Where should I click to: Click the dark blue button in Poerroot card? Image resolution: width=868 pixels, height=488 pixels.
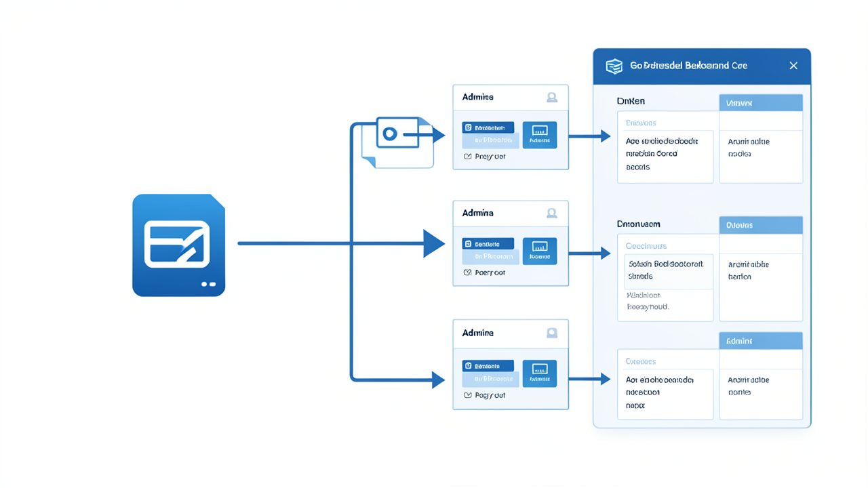(x=488, y=243)
